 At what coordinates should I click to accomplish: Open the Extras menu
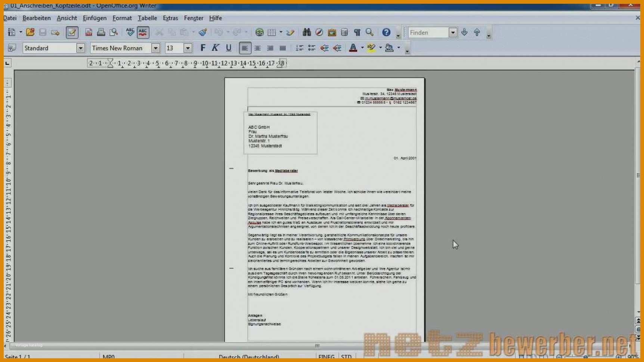point(170,18)
